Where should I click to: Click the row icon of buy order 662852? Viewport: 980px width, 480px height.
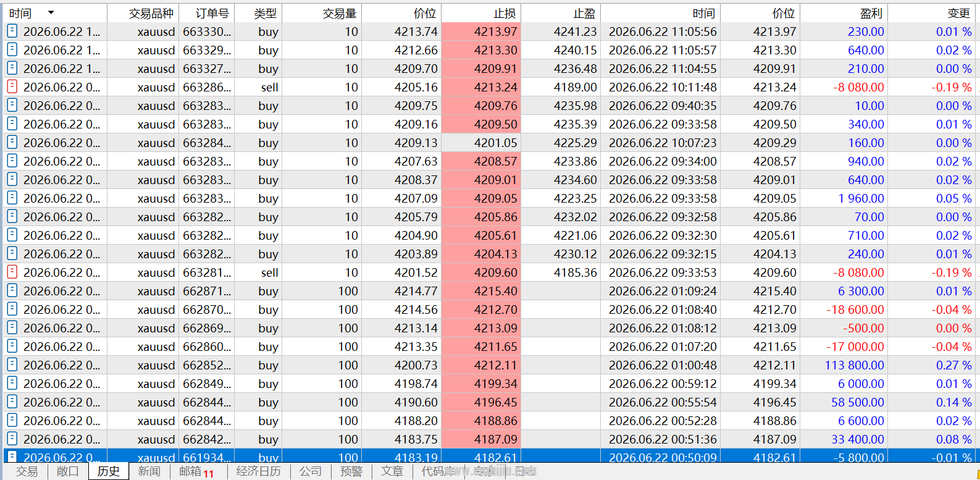point(12,364)
